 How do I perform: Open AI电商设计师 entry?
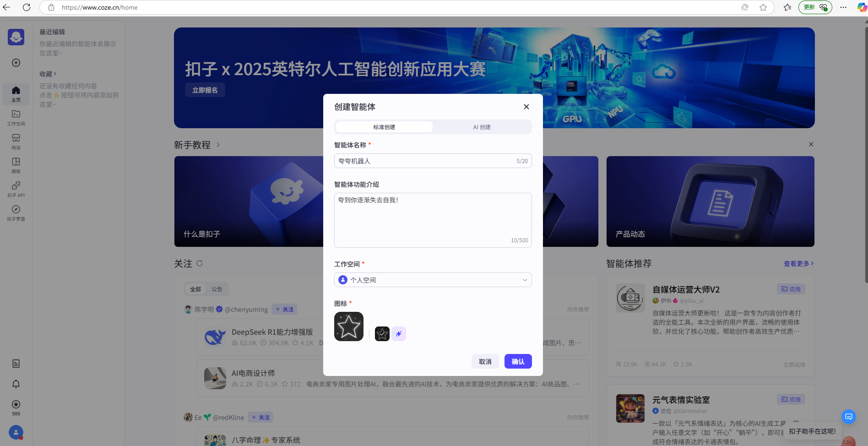[x=253, y=373]
